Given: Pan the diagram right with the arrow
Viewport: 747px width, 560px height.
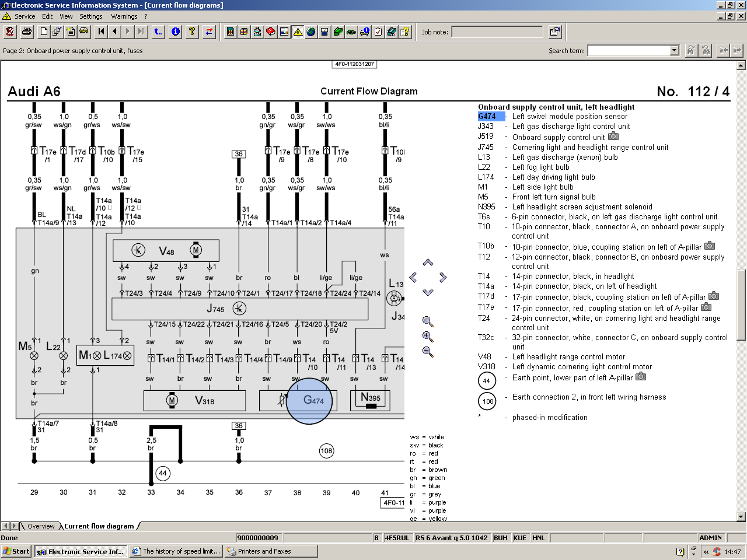Looking at the screenshot, I should point(443,277).
